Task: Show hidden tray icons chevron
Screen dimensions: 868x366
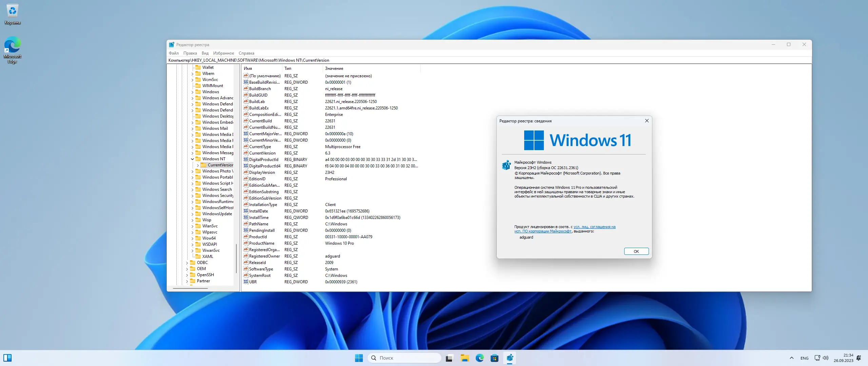Action: (791, 358)
